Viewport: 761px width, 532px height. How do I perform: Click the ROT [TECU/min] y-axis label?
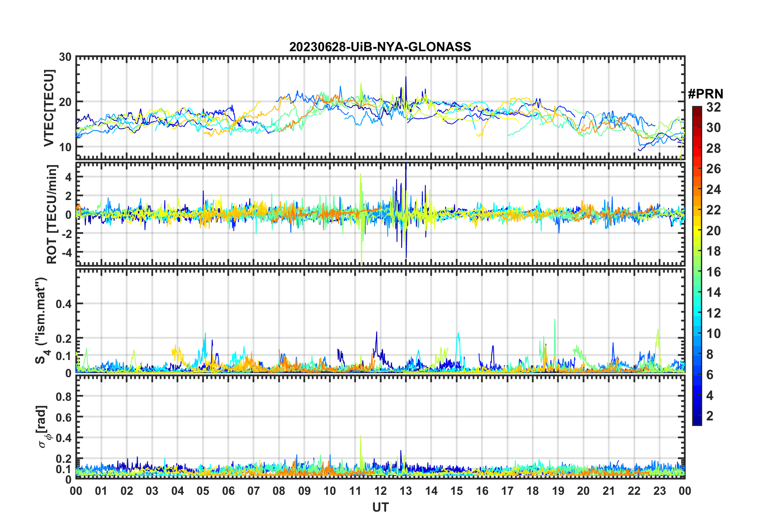(52, 214)
